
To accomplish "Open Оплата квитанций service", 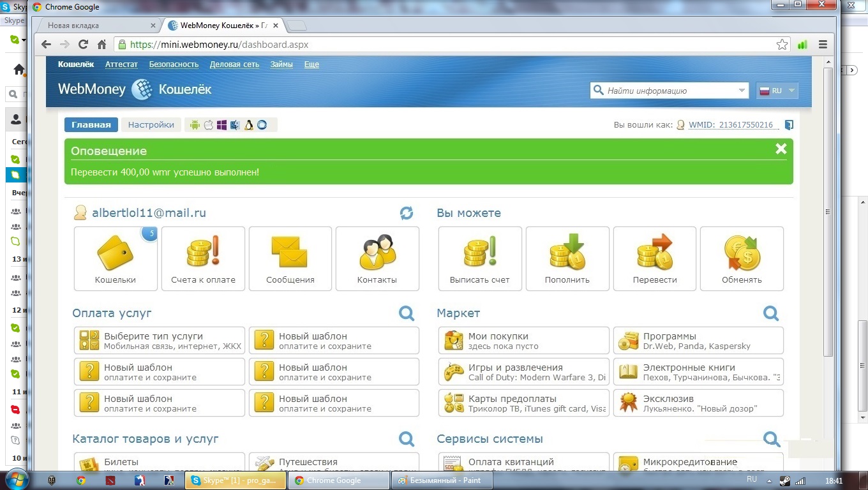I will click(524, 463).
